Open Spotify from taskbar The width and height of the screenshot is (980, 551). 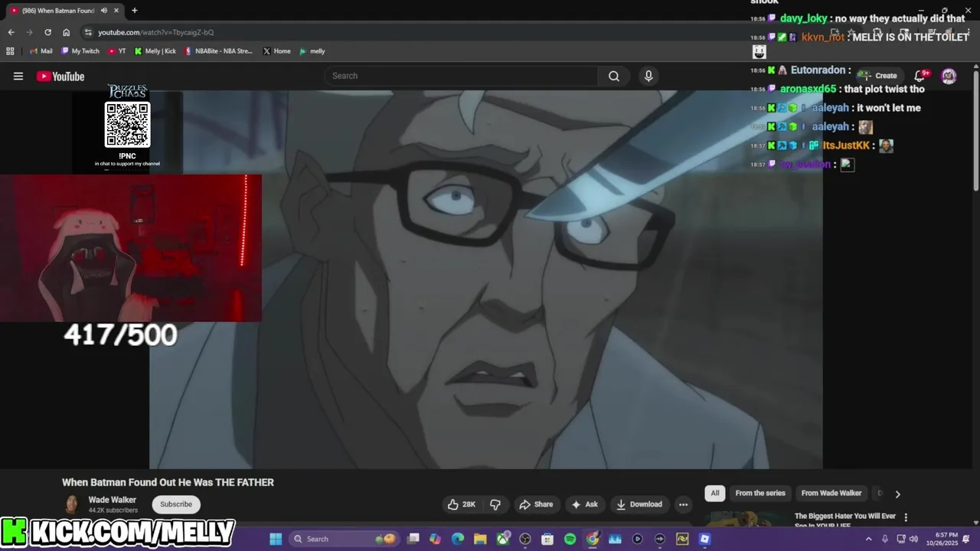point(570,540)
